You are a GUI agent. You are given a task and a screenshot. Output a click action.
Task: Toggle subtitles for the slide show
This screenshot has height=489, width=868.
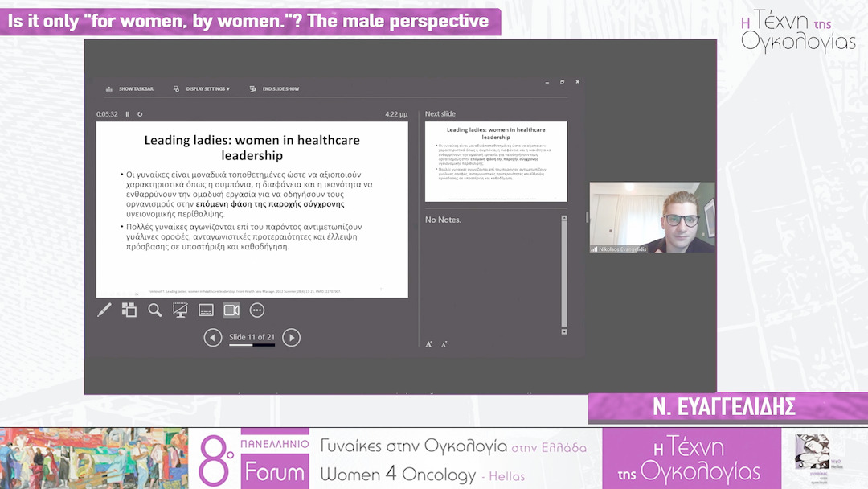206,310
